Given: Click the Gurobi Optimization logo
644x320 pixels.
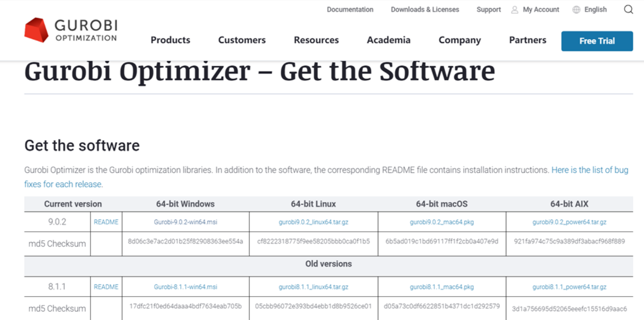Looking at the screenshot, I should (70, 30).
